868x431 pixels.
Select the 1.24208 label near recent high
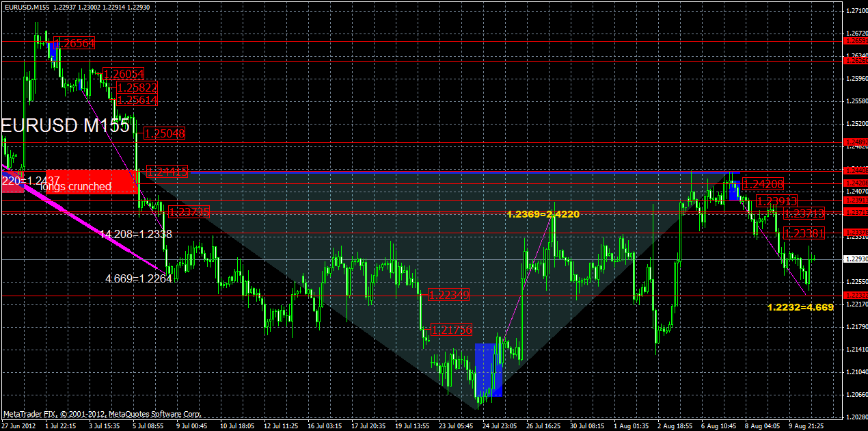pos(762,183)
